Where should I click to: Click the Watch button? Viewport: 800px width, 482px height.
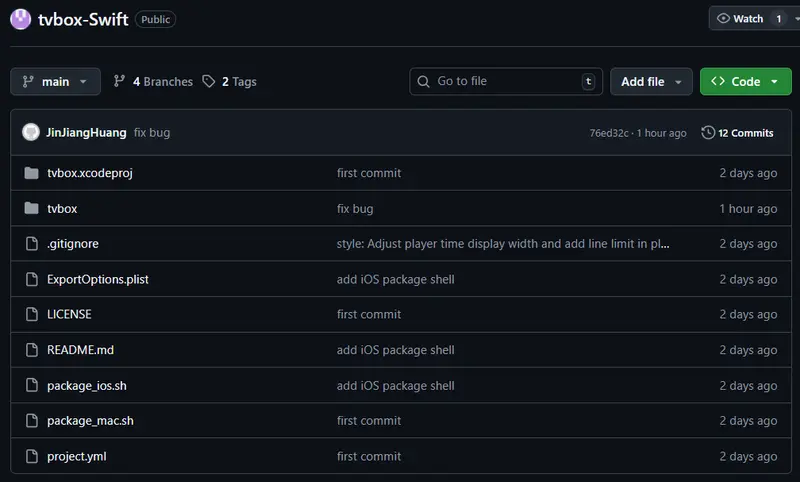click(x=740, y=19)
